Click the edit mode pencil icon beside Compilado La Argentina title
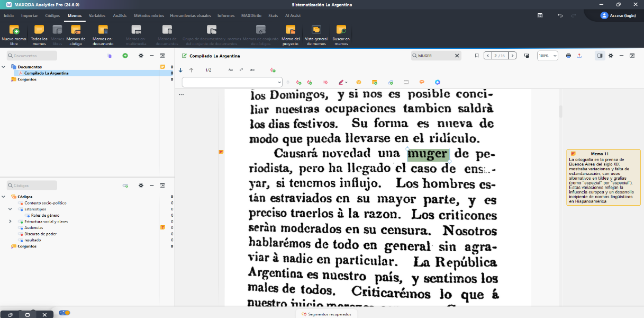 coord(184,56)
